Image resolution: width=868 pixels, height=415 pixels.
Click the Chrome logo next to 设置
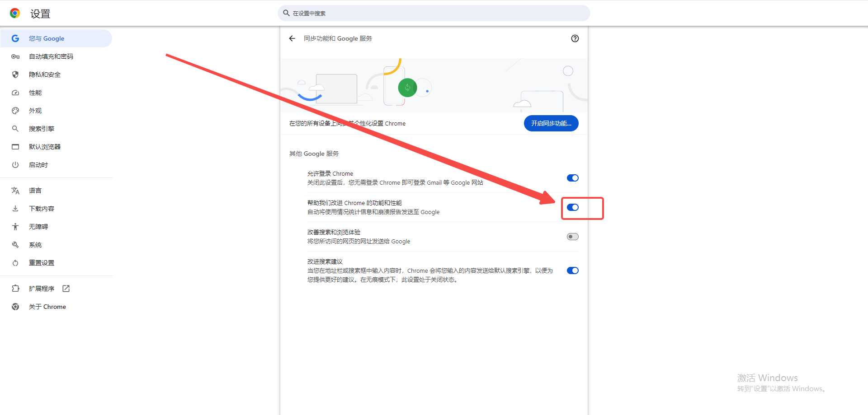coord(15,13)
